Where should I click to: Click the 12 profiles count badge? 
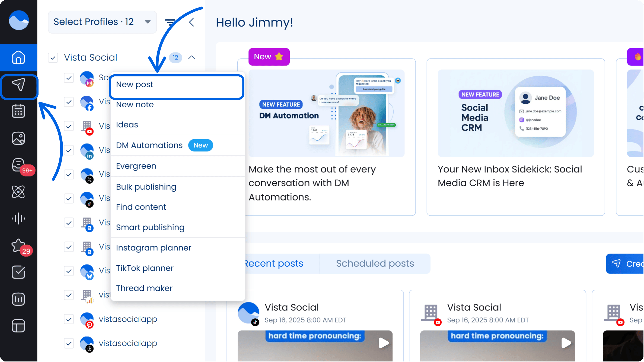(176, 57)
